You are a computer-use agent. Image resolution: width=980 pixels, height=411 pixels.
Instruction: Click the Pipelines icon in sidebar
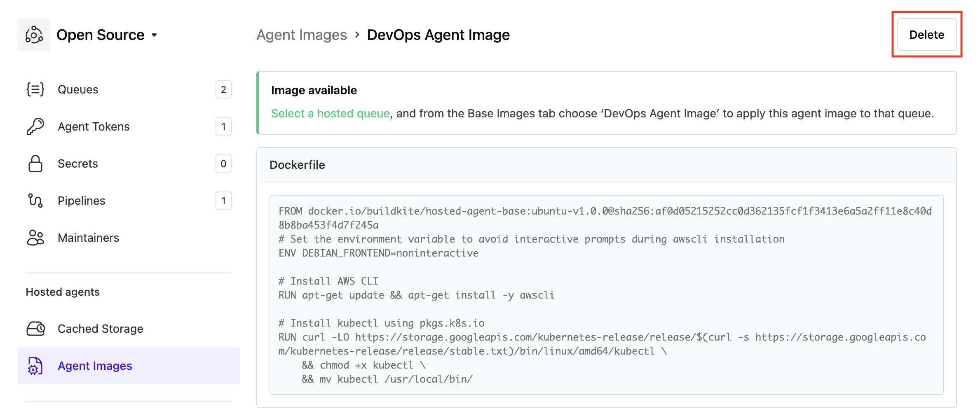click(x=35, y=201)
